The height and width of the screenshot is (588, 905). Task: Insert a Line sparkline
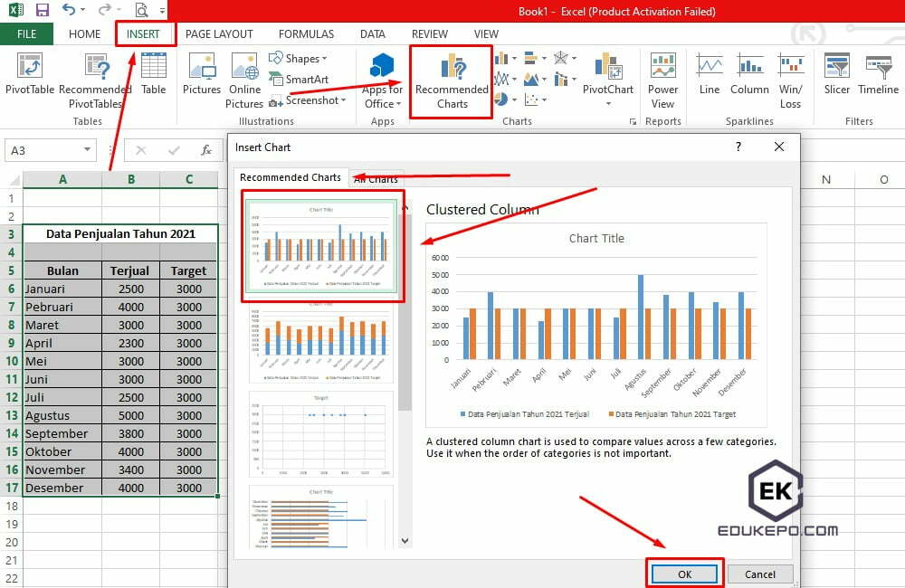coord(709,80)
